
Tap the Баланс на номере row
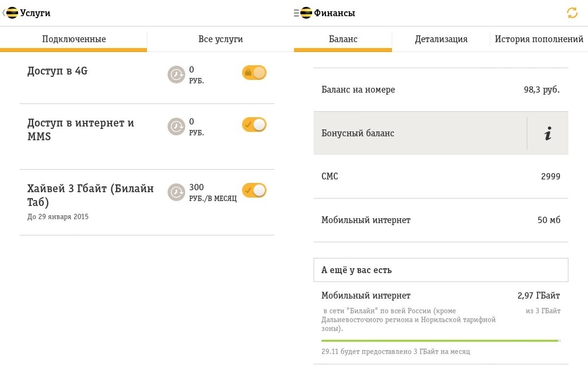tap(441, 90)
